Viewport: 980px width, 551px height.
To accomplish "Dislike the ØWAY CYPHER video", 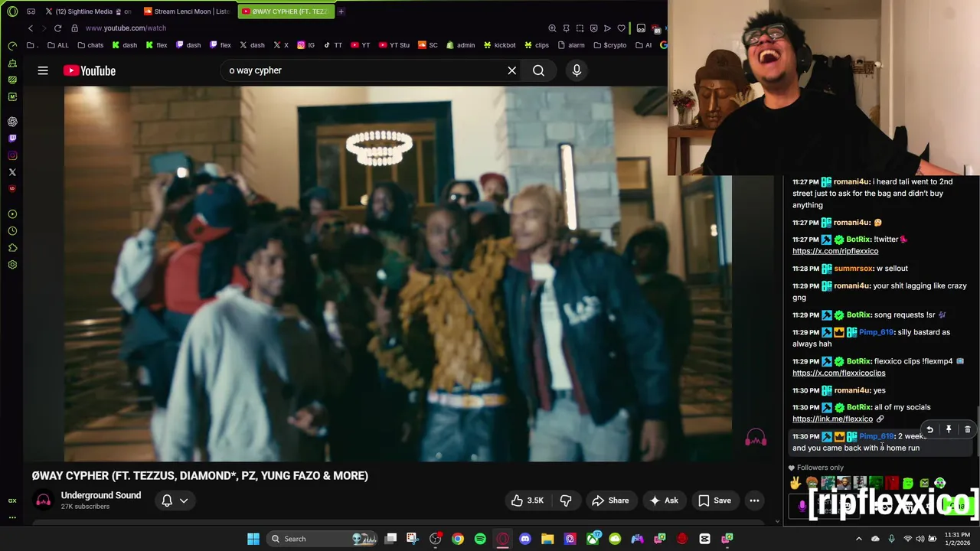I will (566, 500).
